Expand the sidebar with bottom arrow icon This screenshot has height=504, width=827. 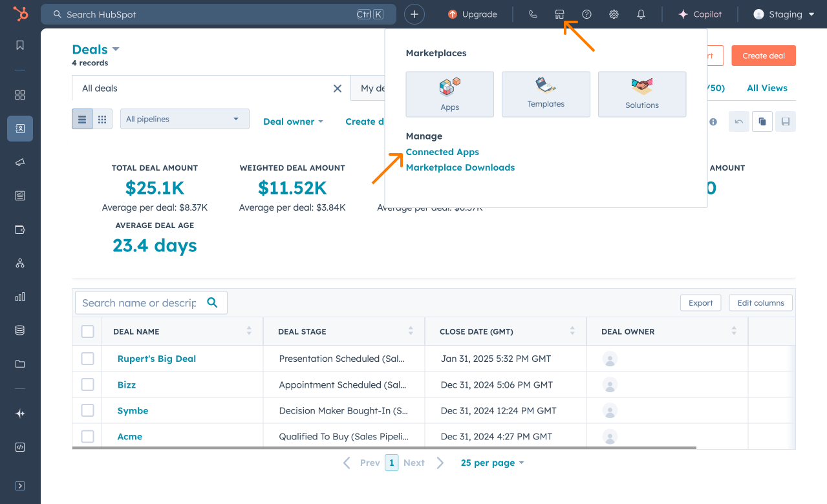click(20, 486)
